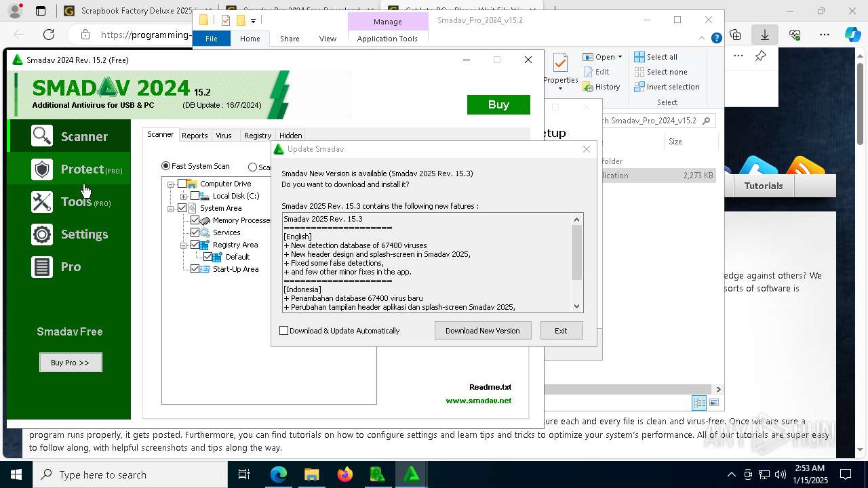Click Explorer Help question mark icon

click(716, 39)
